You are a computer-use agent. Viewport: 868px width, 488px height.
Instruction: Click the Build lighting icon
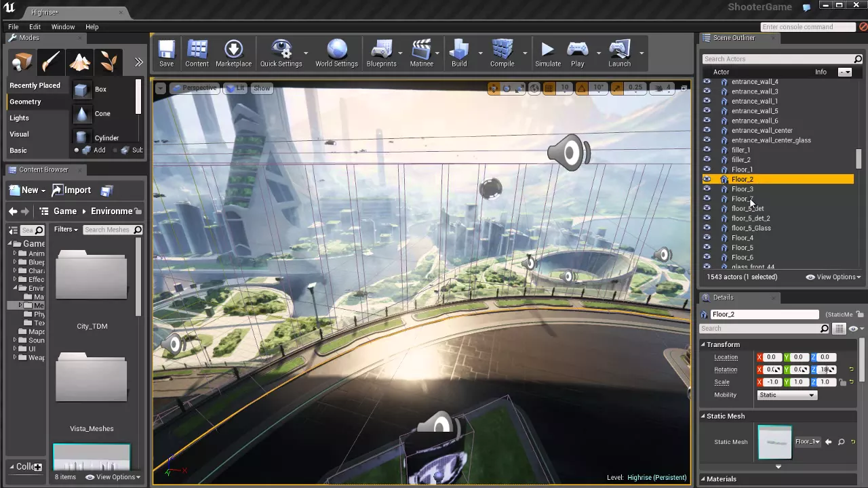[x=459, y=53]
